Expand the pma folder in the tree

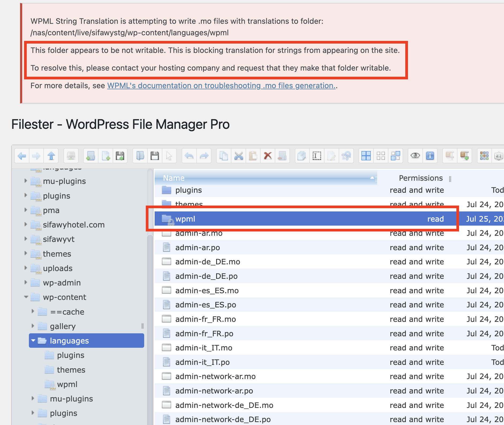tap(26, 210)
